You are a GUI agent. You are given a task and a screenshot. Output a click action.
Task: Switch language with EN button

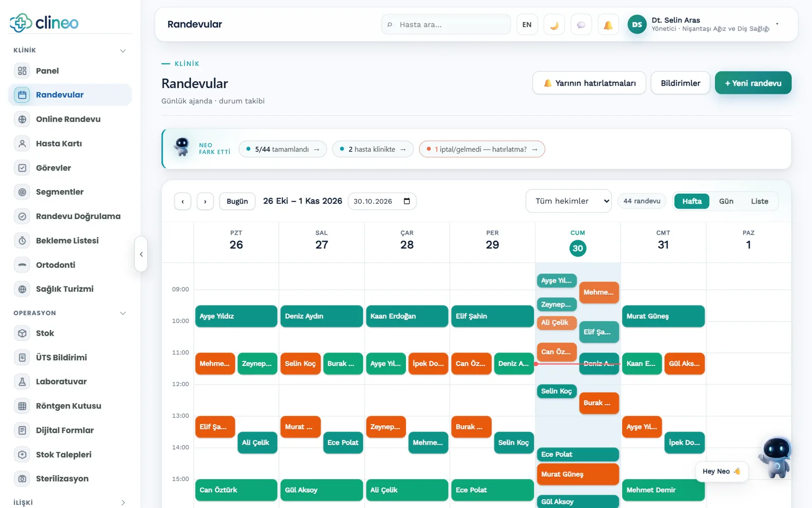(527, 24)
